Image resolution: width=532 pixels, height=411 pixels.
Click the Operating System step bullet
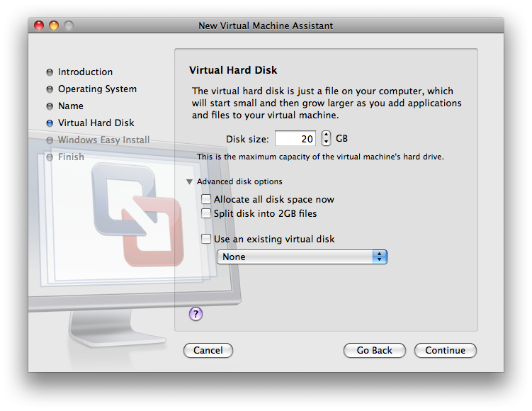tap(50, 89)
